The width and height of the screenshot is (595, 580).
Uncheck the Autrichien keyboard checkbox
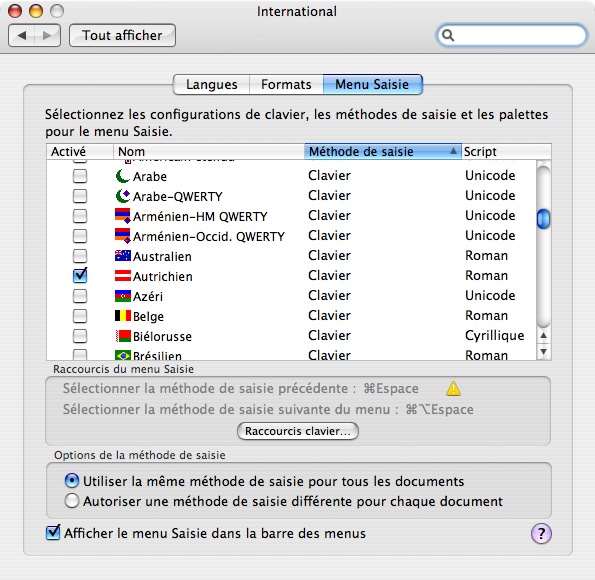click(x=80, y=276)
